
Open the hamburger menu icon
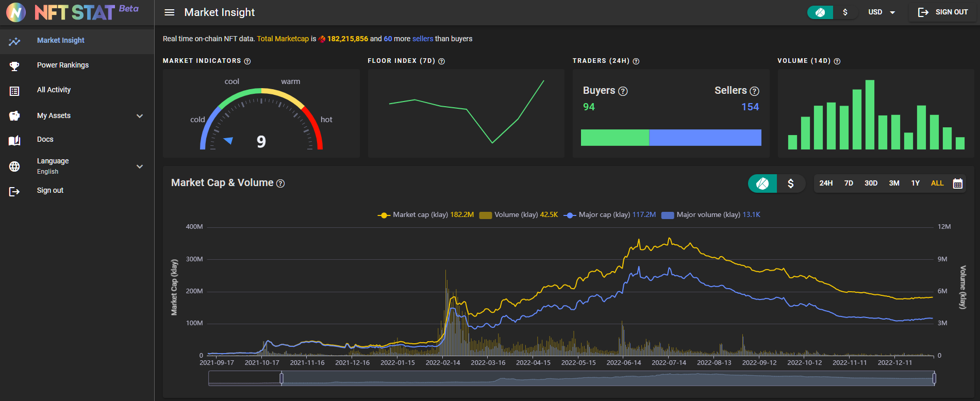pos(169,12)
